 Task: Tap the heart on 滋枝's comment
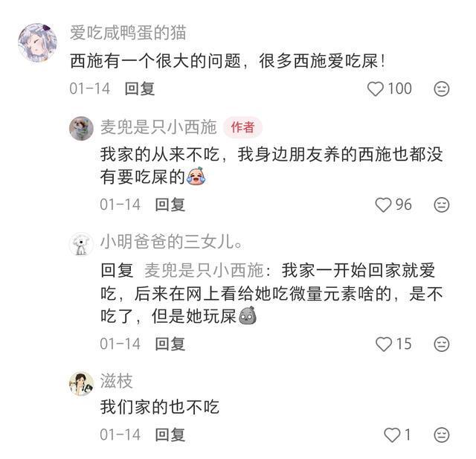pyautogui.click(x=391, y=434)
